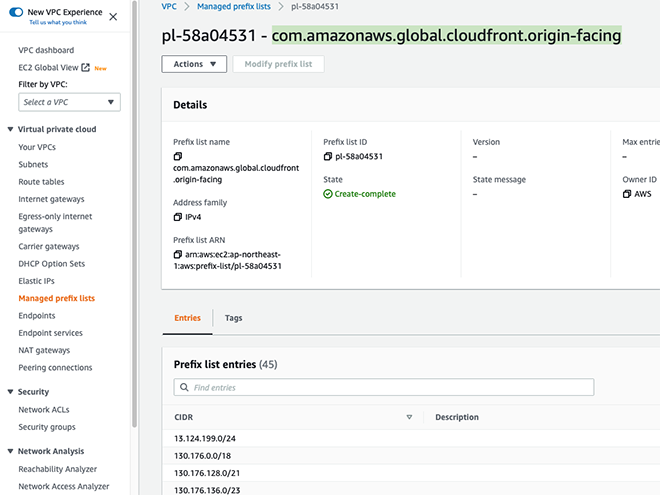Click the search magnifier in Find entries
The image size is (660, 495).
[x=184, y=387]
